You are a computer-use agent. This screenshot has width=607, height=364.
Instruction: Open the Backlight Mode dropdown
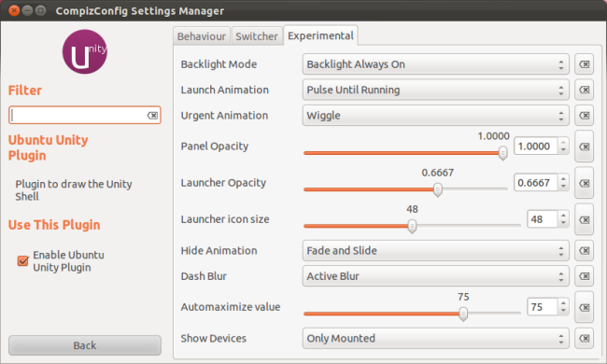coord(435,64)
